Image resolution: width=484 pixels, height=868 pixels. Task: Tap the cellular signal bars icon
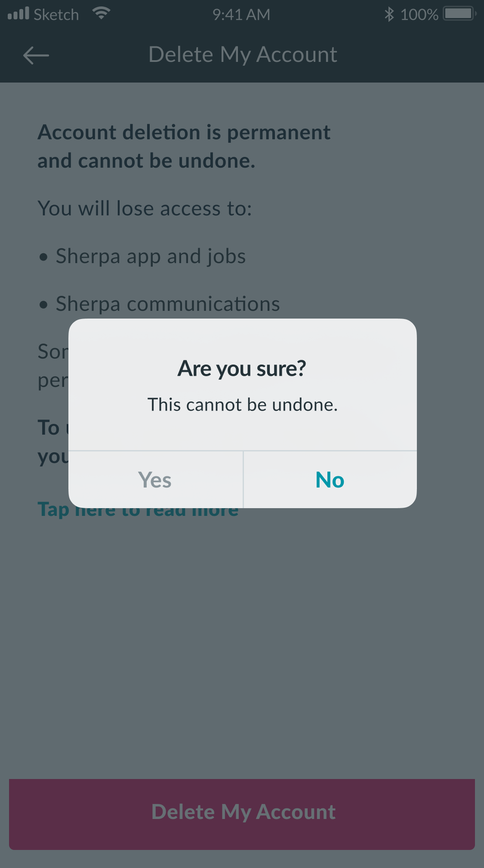[19, 13]
